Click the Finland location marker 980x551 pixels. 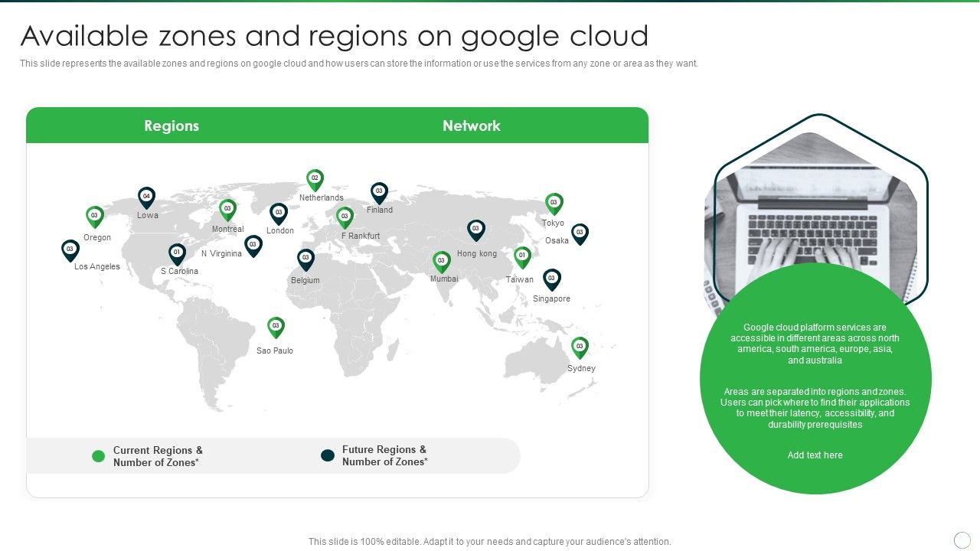(x=379, y=194)
